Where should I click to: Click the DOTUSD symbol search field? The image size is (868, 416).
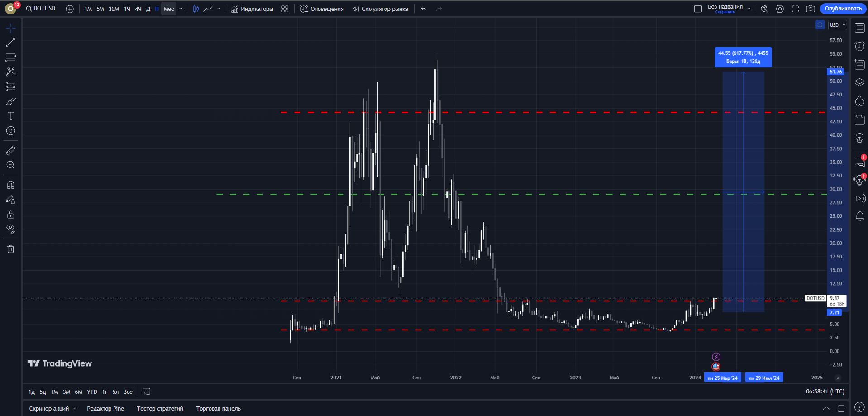[42, 9]
